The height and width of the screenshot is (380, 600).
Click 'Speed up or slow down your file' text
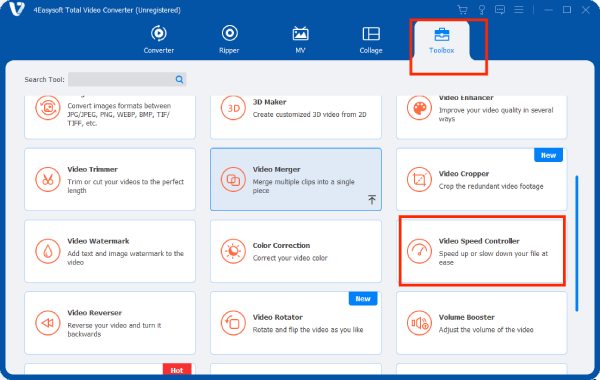(493, 258)
